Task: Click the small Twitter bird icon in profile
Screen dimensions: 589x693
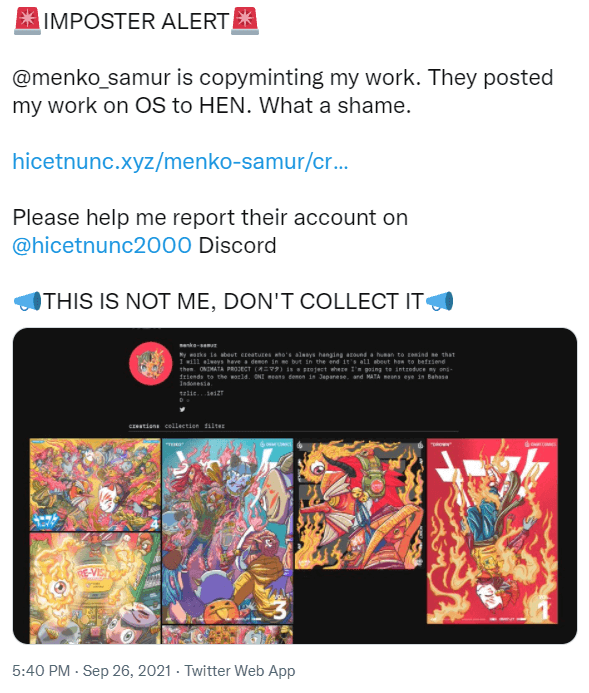Action: pyautogui.click(x=182, y=409)
